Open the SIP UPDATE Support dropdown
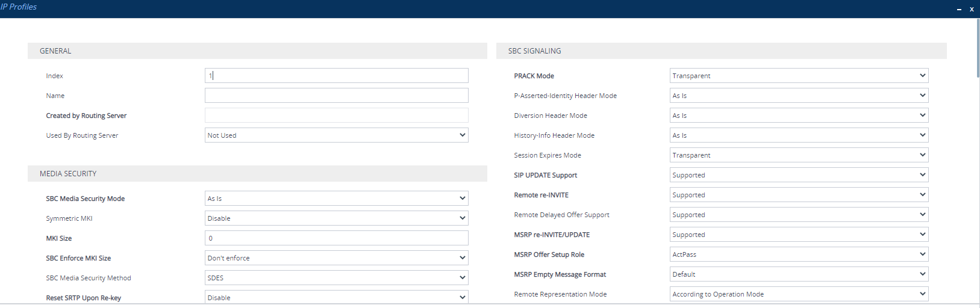980x308 pixels. [799, 175]
